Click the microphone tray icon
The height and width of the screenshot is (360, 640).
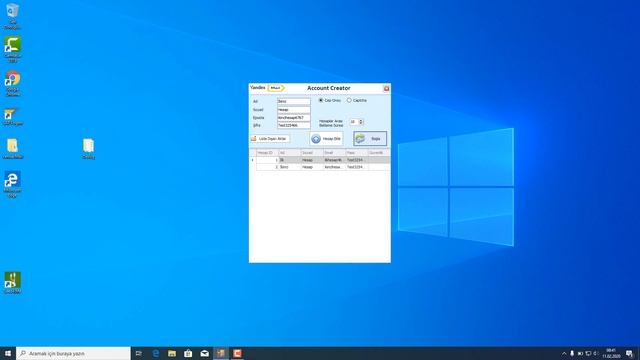click(572, 353)
